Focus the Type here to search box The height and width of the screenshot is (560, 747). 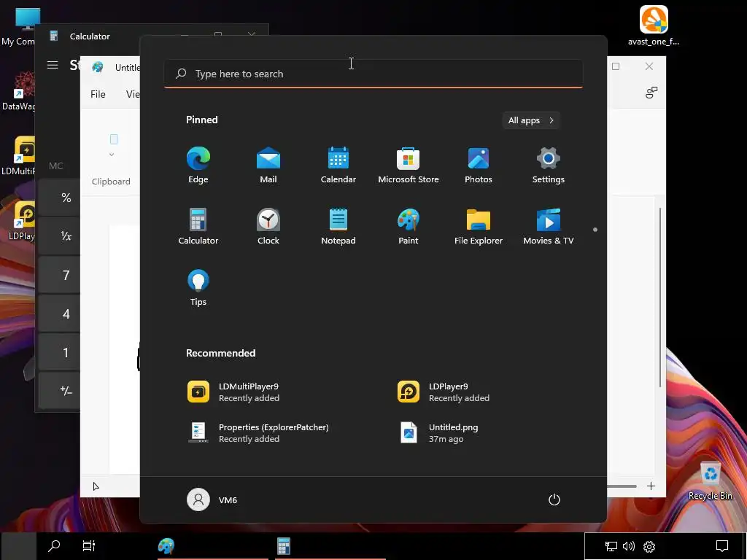(373, 74)
